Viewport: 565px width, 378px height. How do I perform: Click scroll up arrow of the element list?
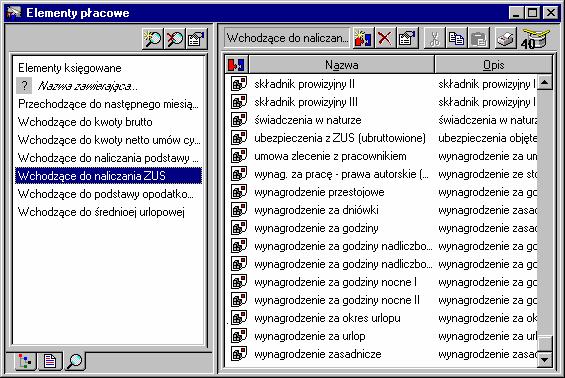pos(544,83)
